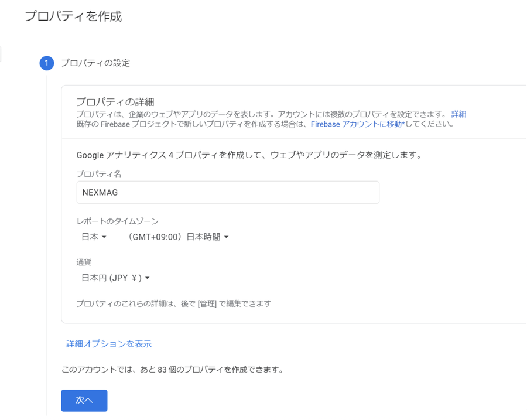The height and width of the screenshot is (420, 527).
Task: Click the Google アナリティクス 4 description sentence
Action: (249, 155)
